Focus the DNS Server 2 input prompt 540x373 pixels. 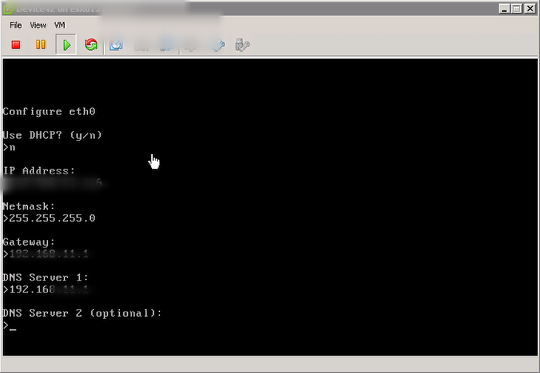10,325
